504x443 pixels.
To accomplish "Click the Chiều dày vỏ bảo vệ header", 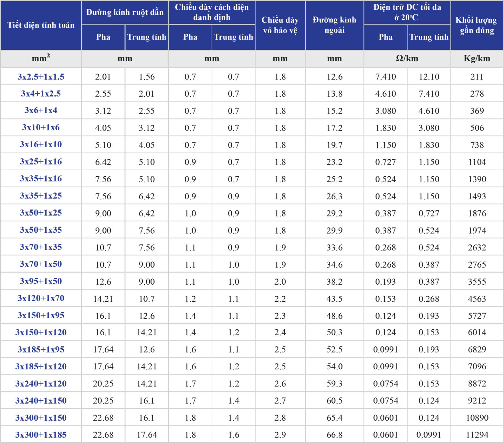I will (x=280, y=25).
